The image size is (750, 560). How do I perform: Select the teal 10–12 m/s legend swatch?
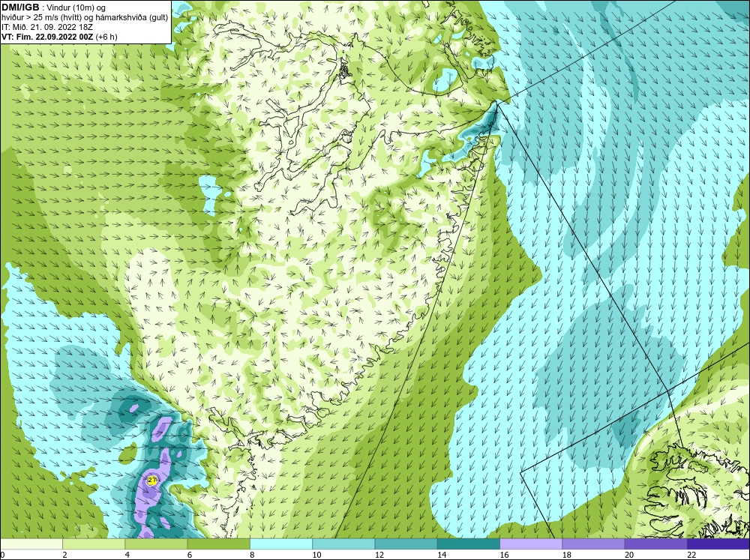[x=343, y=544]
